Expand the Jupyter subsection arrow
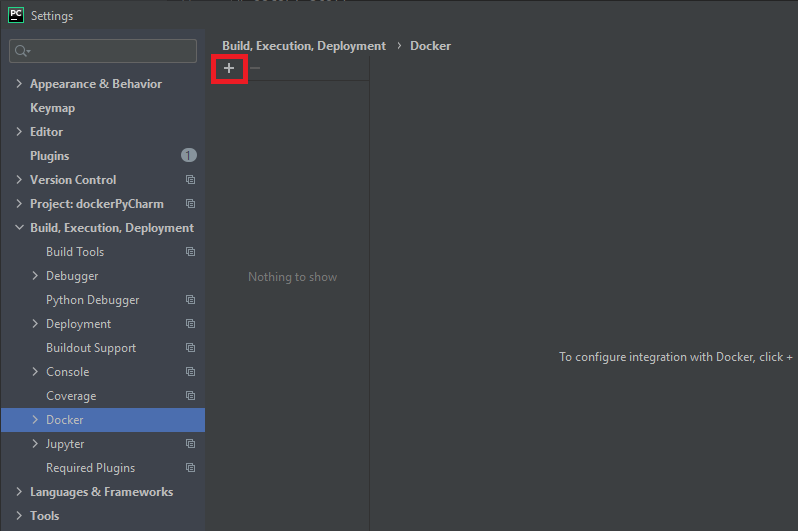This screenshot has width=798, height=531. (x=35, y=444)
